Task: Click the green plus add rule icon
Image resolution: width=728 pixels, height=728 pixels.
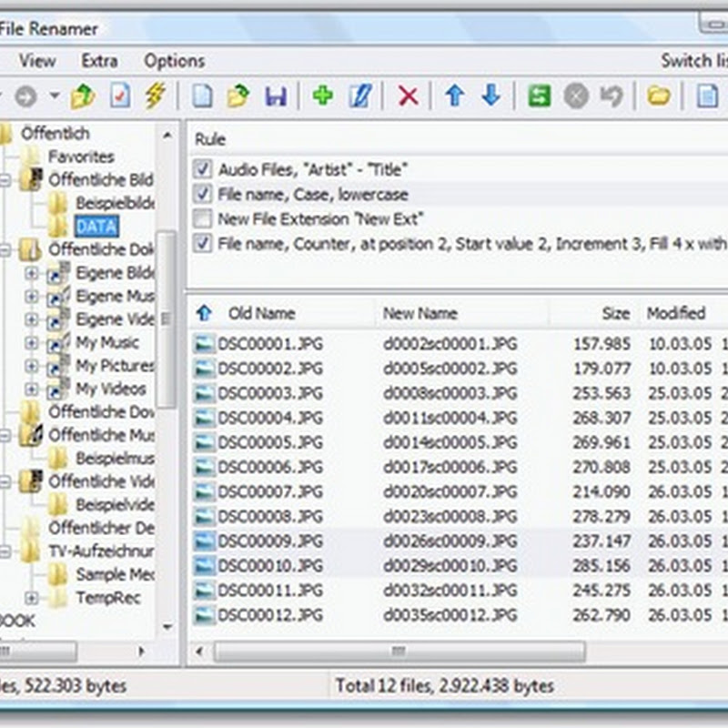Action: 322,96
